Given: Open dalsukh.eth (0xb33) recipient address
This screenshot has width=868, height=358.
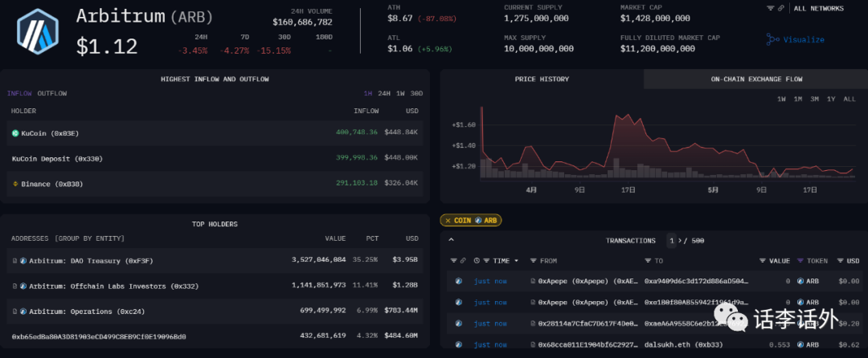Looking at the screenshot, I should 684,344.
